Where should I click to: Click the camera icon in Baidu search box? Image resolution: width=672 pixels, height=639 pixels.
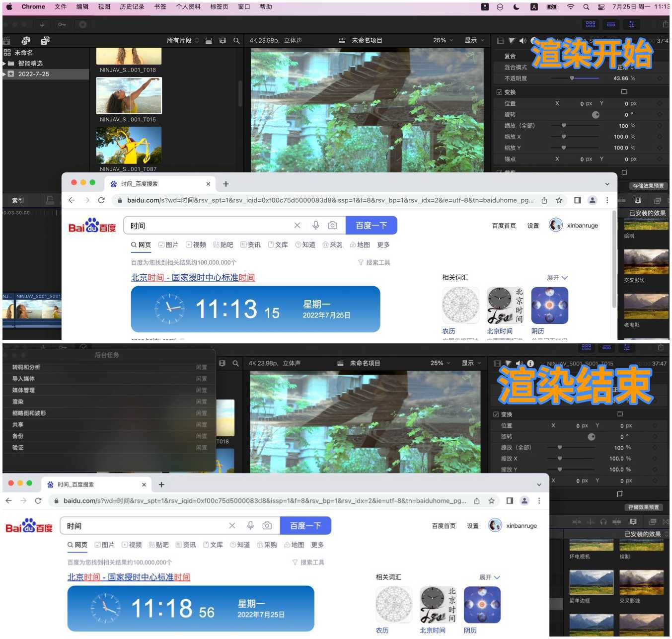(x=332, y=225)
